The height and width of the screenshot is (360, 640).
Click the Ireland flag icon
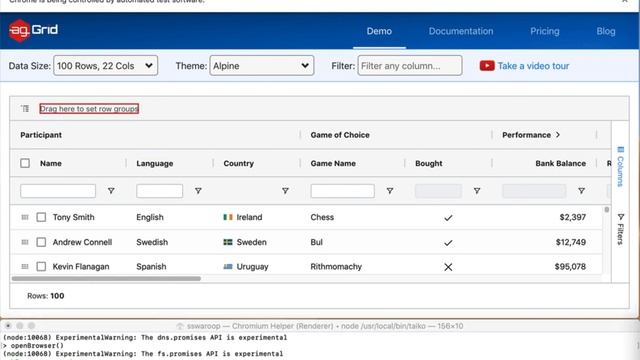(x=228, y=217)
